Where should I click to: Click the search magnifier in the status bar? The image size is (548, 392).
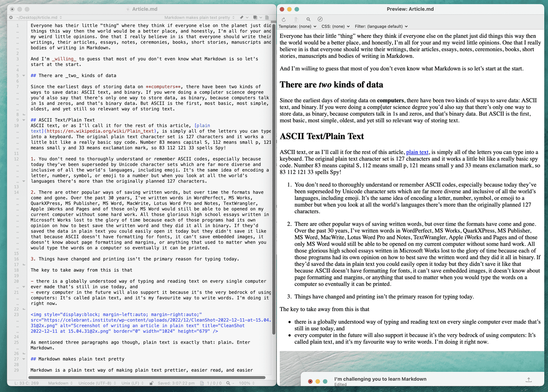click(228, 383)
